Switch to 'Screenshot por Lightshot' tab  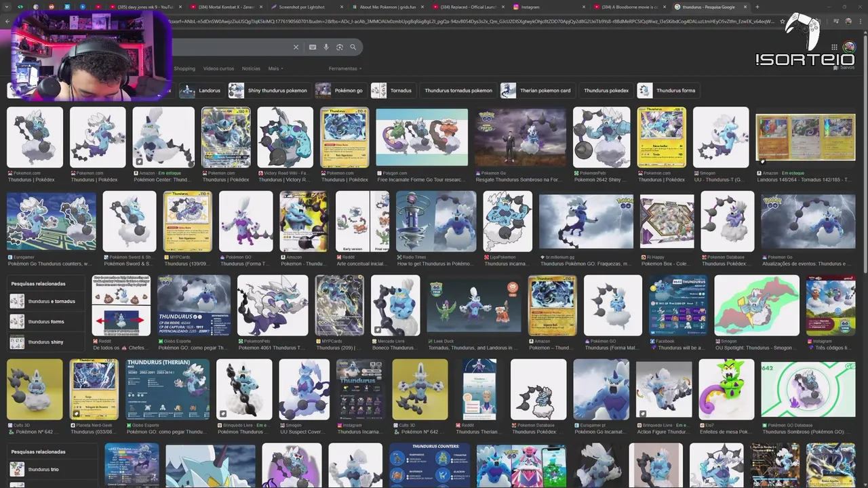(x=307, y=7)
